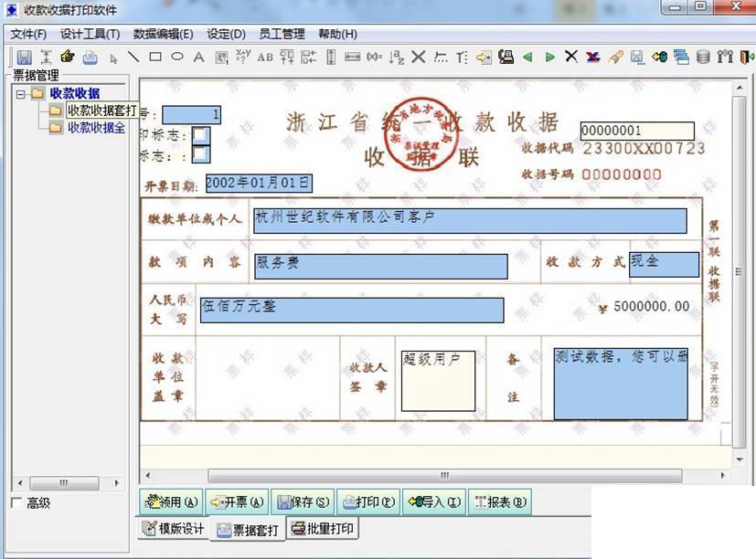Screen dimensions: 756x559
Task: Click the receipt number field 00000001
Action: tap(637, 132)
